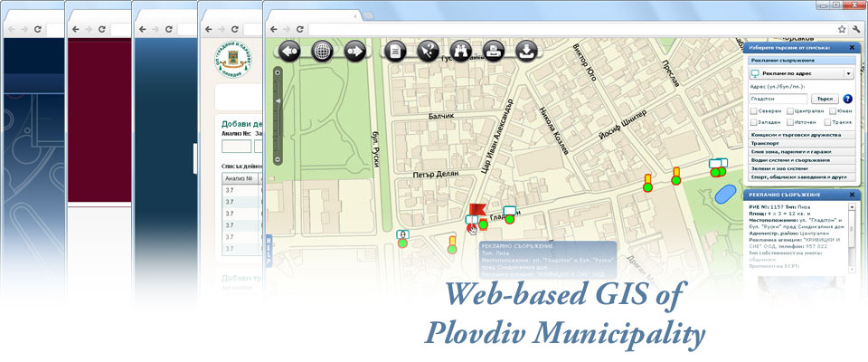This screenshot has height=362, width=868.
Task: Close the search list panel
Action: pyautogui.click(x=852, y=48)
